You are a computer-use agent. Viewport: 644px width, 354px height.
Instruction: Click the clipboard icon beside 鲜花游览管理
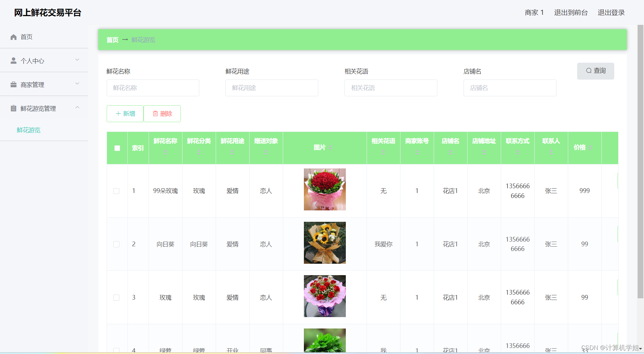click(13, 108)
